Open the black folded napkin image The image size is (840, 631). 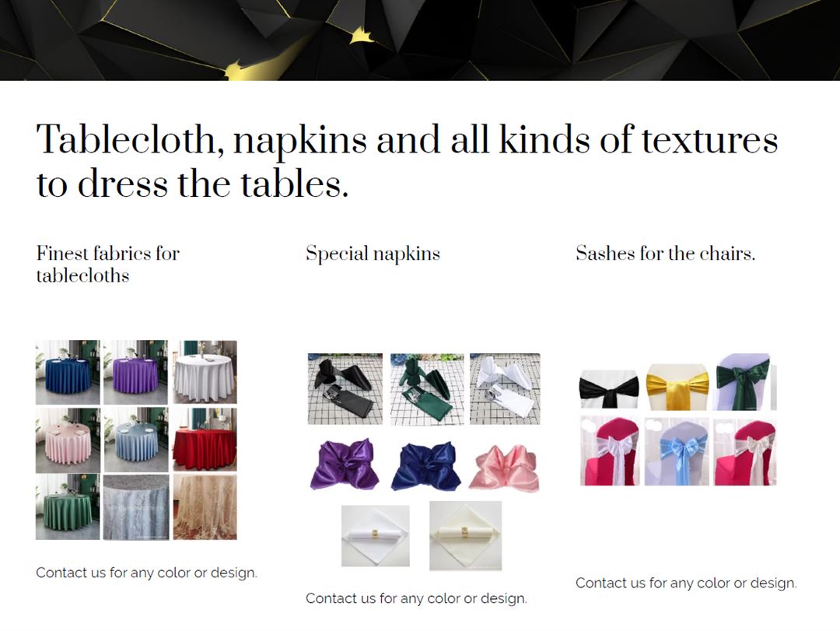[x=345, y=389]
